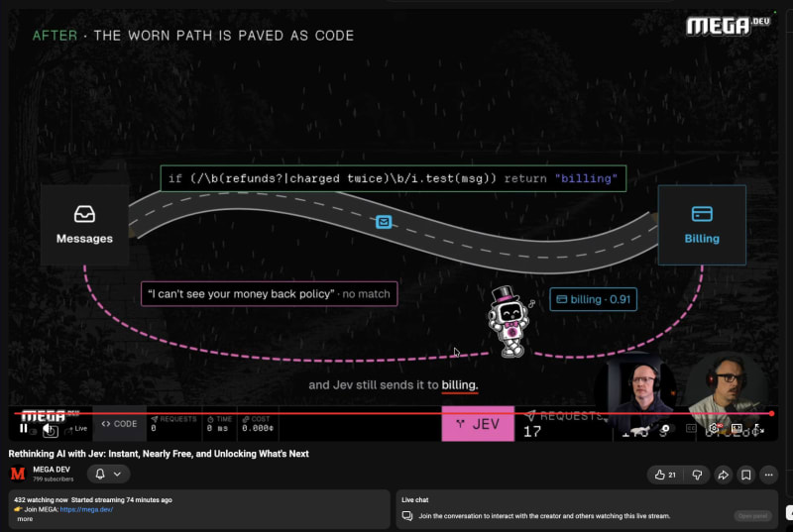793x532 pixels.
Task: Follow the https://mega.dev/ link
Action: [86, 509]
